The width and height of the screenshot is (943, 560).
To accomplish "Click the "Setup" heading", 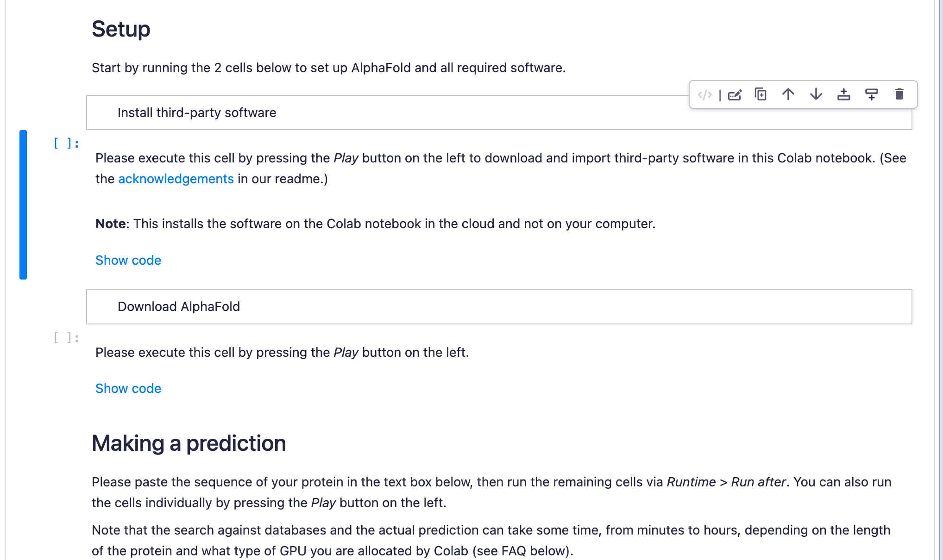I will [121, 29].
